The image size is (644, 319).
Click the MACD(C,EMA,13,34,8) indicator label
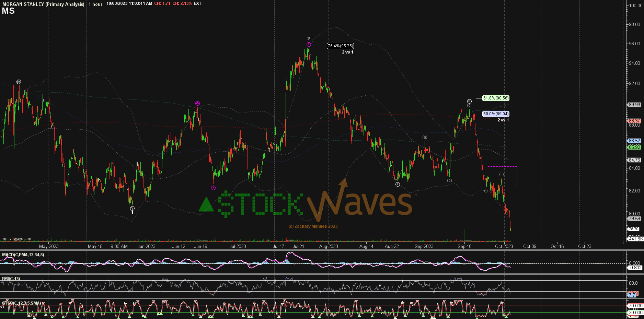(x=23, y=255)
